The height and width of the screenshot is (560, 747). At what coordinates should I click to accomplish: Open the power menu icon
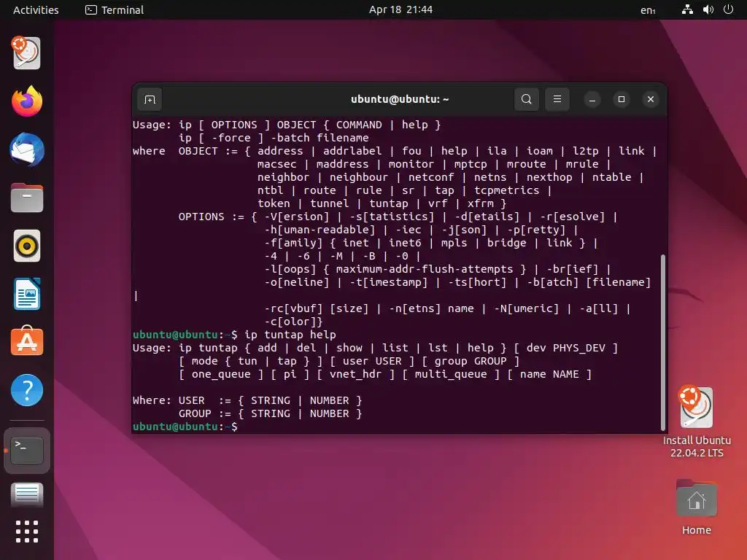728,9
